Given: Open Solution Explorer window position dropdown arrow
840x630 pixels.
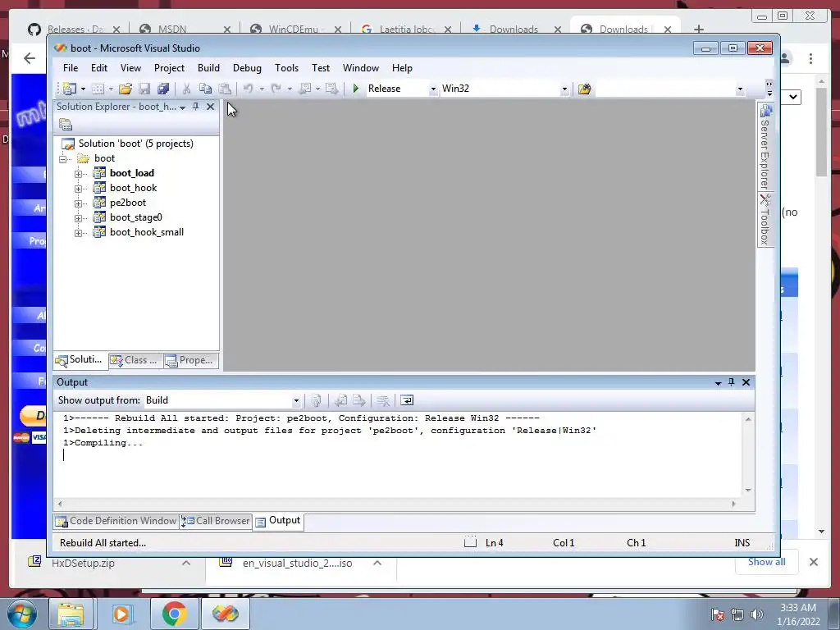Looking at the screenshot, I should point(182,107).
